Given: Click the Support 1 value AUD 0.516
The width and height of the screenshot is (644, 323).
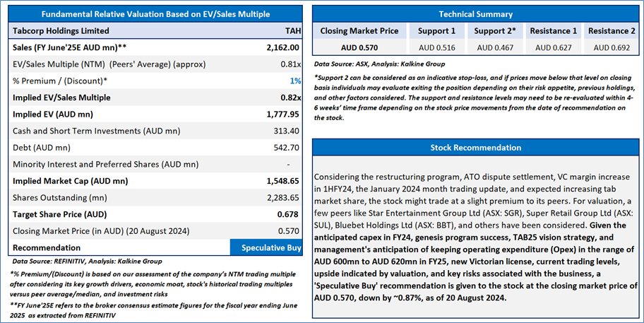Looking at the screenshot, I should [437, 47].
